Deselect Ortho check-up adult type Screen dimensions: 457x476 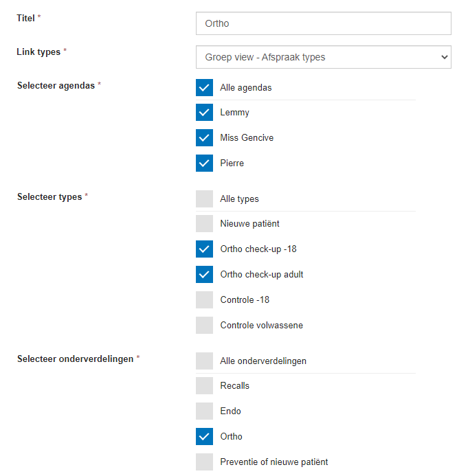204,275
